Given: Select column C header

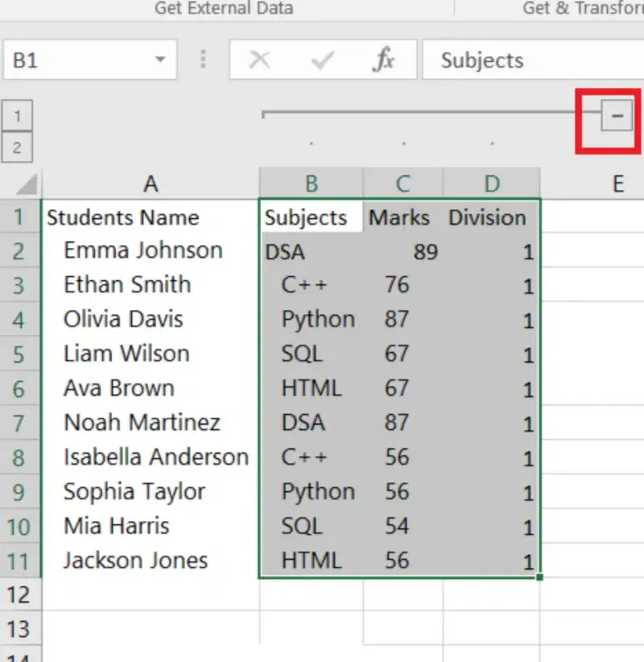Looking at the screenshot, I should coord(402,184).
